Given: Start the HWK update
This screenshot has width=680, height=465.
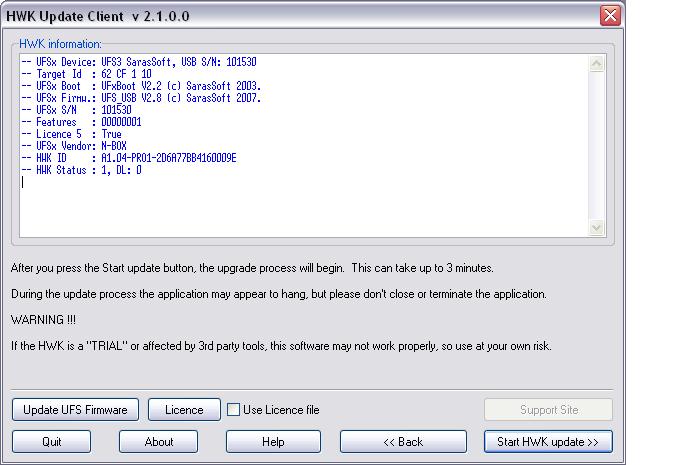Looking at the screenshot, I should [548, 442].
